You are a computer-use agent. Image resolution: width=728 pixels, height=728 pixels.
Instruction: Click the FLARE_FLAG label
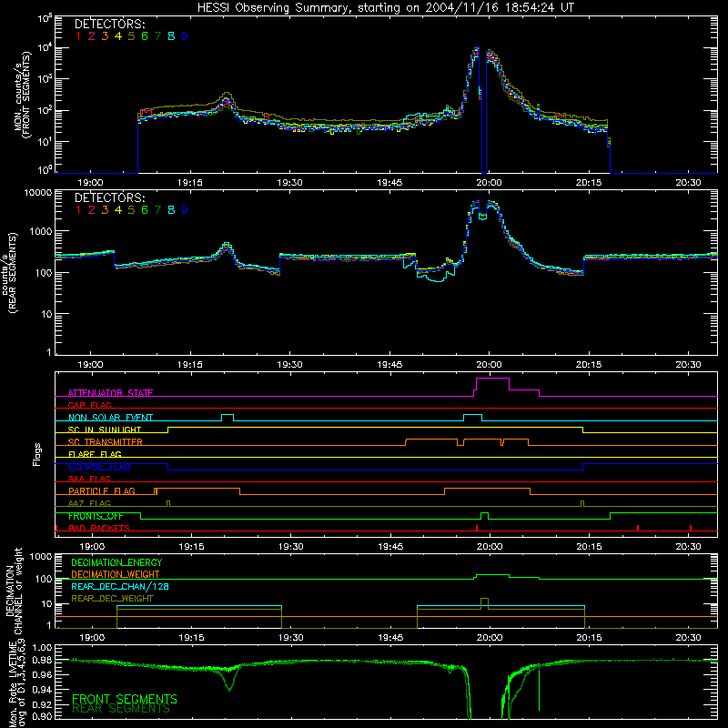click(x=95, y=454)
